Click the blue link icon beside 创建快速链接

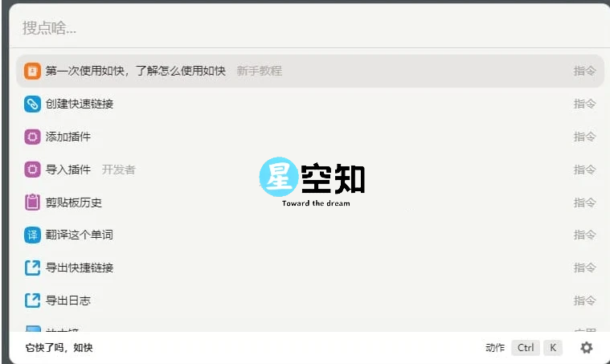coord(32,104)
